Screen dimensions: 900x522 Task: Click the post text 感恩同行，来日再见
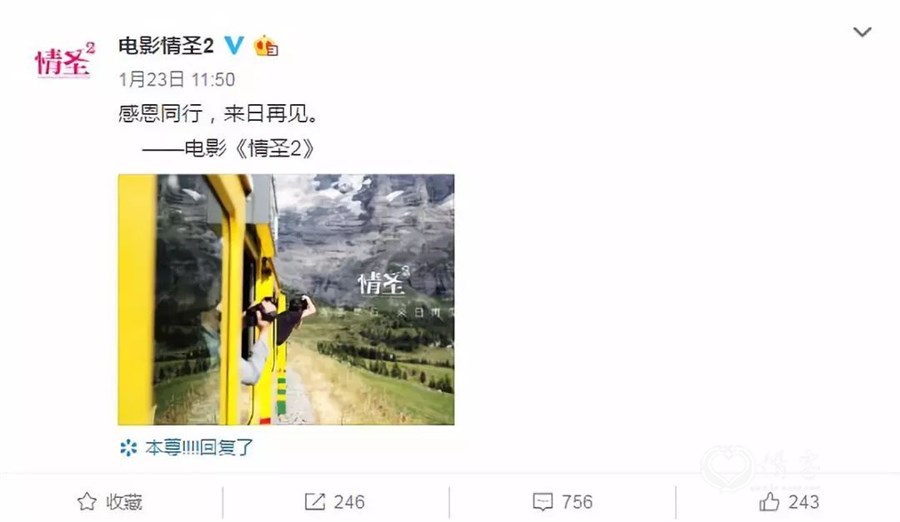click(x=218, y=114)
